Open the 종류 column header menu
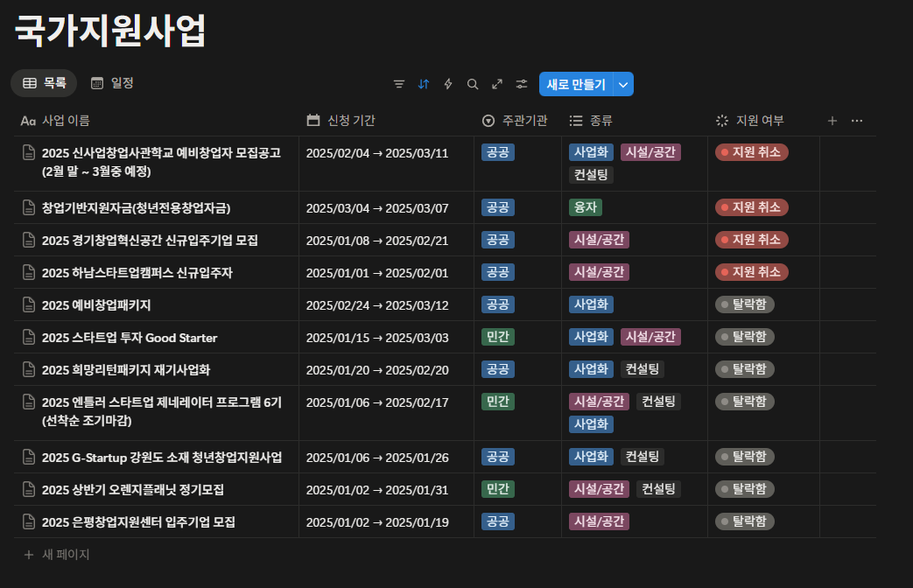Viewport: 913px width, 588px height. [591, 121]
